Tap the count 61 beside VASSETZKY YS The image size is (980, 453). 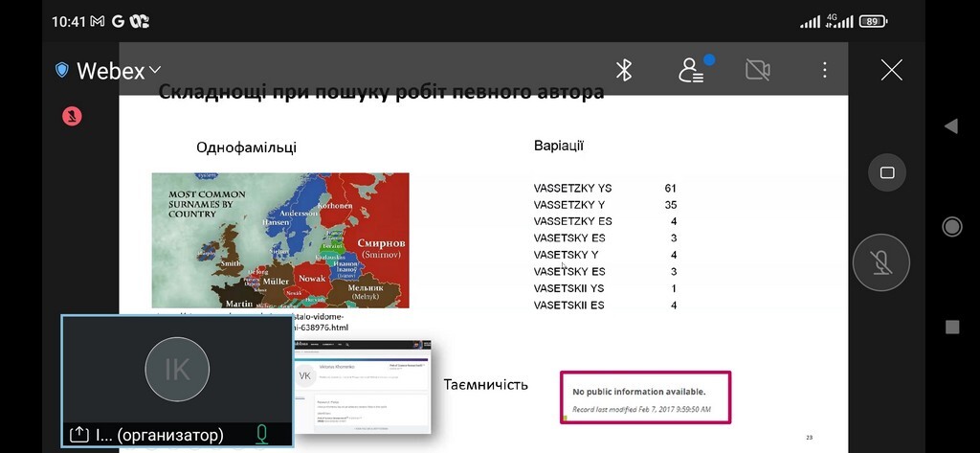pyautogui.click(x=671, y=188)
